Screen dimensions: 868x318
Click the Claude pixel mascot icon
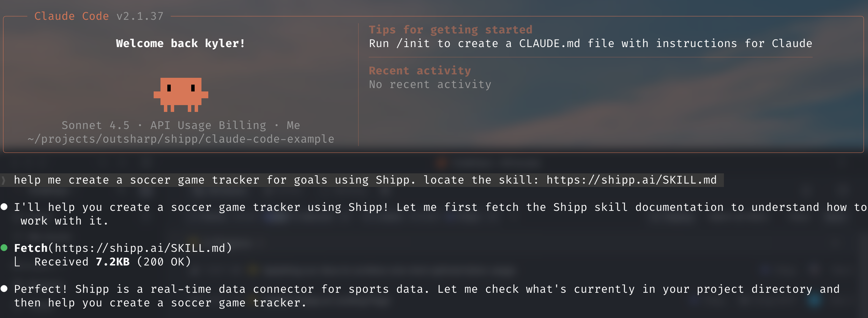[181, 95]
